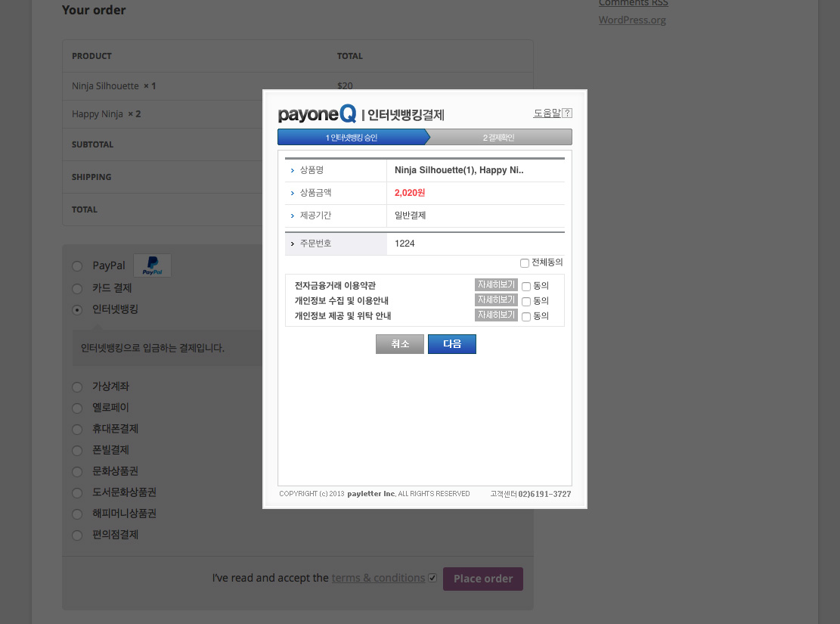This screenshot has height=624, width=840.
Task: Select the 도서문화상품권 radio button
Action: (77, 493)
